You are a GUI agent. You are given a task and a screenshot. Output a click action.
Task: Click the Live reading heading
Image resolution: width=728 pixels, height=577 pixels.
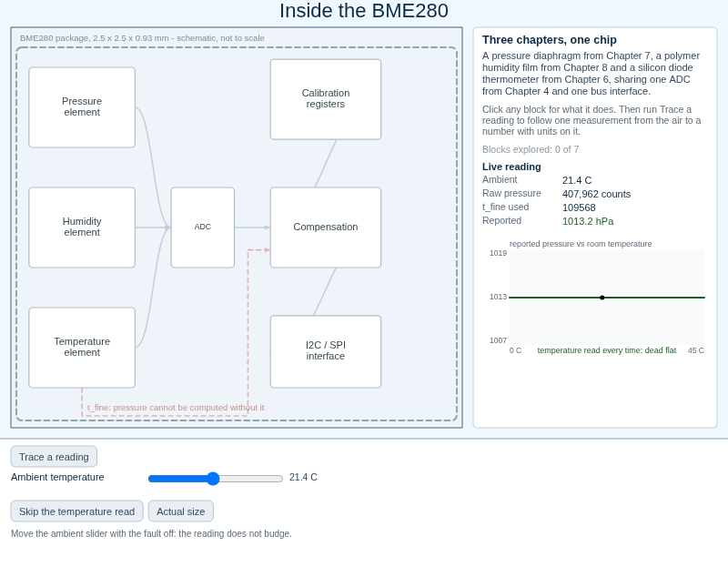[511, 167]
